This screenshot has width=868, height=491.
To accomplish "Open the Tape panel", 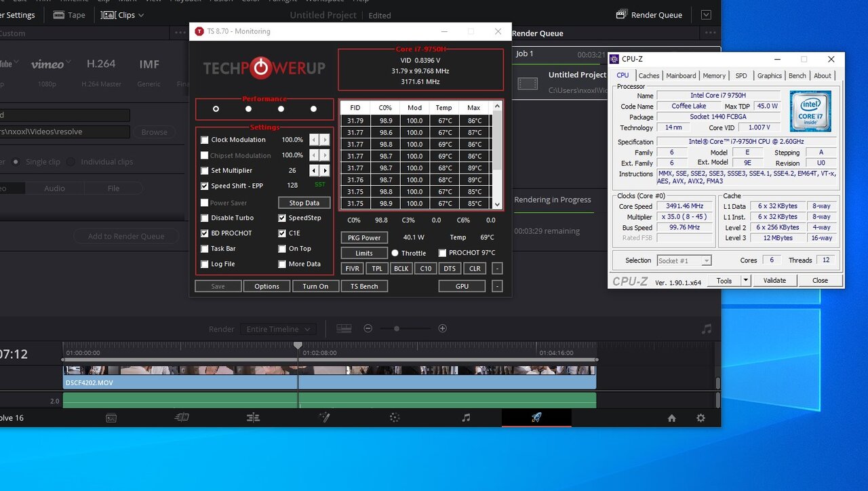I will 70,15.
